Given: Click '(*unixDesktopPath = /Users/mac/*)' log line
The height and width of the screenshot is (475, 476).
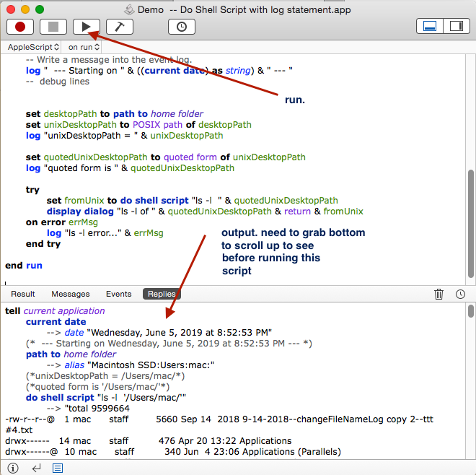Looking at the screenshot, I should [105, 376].
